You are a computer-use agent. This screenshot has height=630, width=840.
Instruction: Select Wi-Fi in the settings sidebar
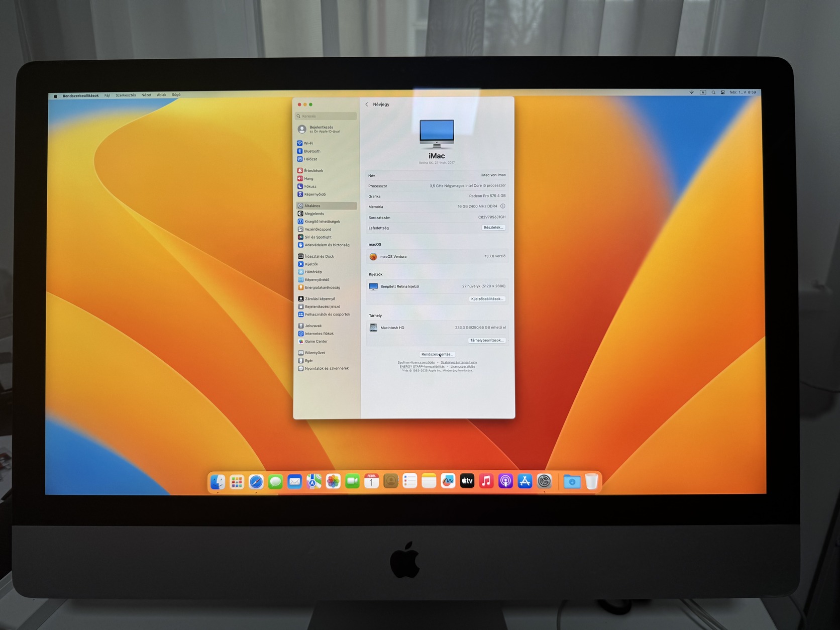click(326, 143)
